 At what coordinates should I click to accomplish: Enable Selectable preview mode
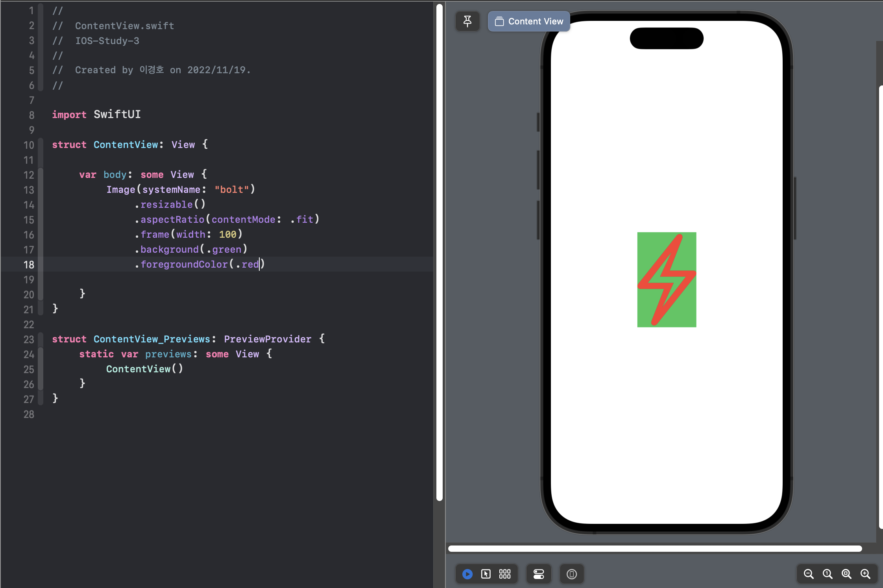click(486, 574)
